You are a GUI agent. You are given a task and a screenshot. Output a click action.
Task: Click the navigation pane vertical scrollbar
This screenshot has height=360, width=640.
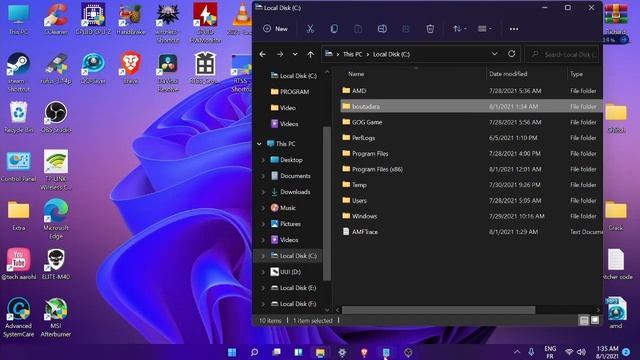click(x=327, y=203)
